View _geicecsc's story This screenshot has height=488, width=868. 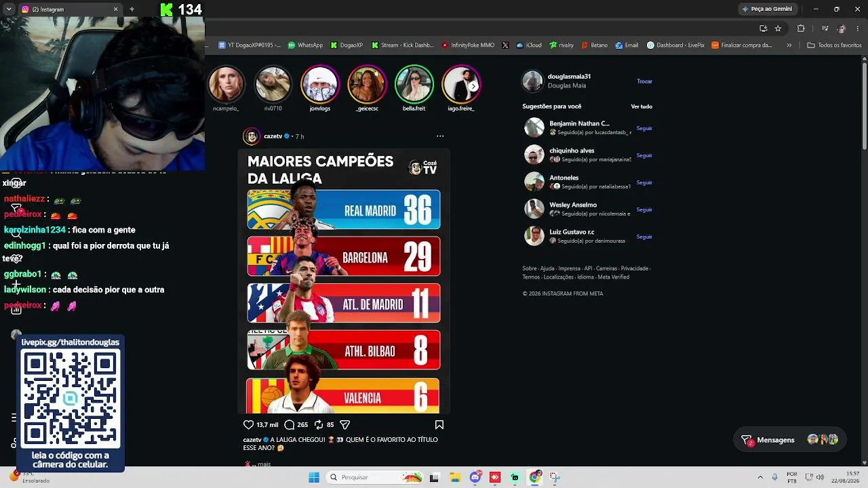coord(367,83)
